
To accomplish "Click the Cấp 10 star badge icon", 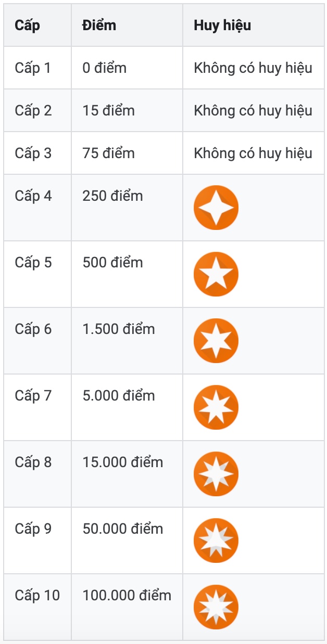I will pyautogui.click(x=216, y=607).
